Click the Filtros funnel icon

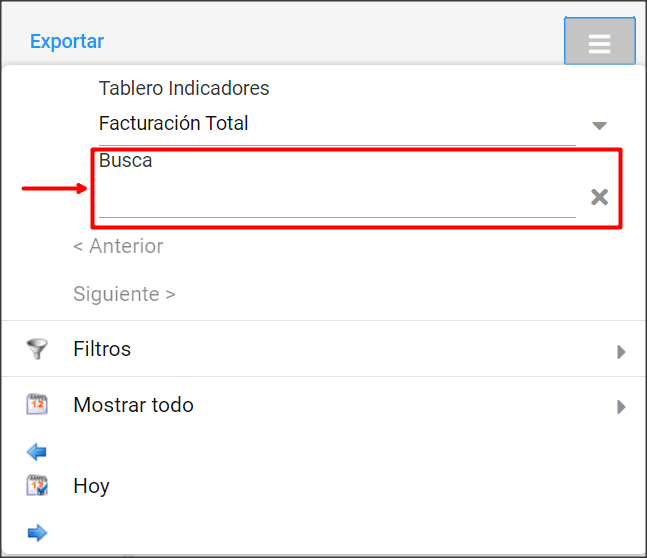(37, 349)
